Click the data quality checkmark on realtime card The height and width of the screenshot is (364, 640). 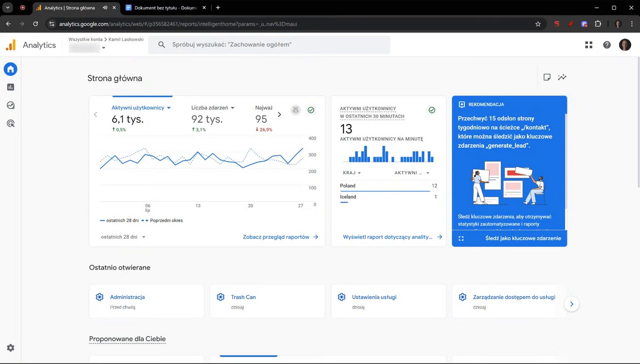[432, 110]
